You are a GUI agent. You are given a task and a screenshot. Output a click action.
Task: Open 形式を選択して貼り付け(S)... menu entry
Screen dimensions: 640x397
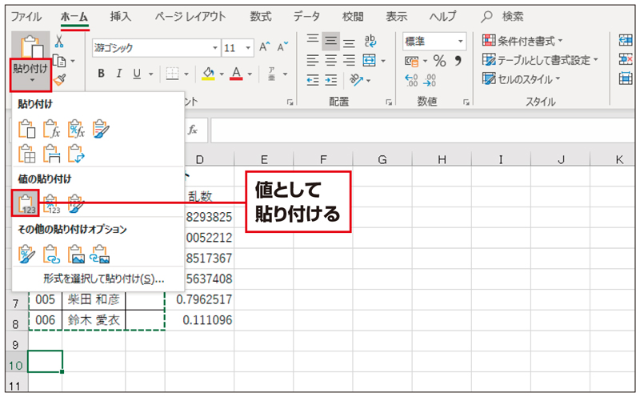pyautogui.click(x=104, y=279)
